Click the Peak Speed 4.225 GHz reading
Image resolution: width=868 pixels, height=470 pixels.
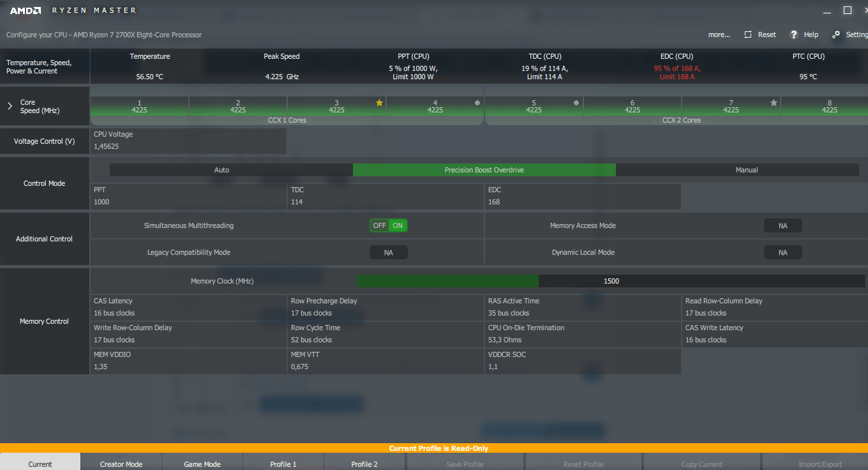pos(282,77)
